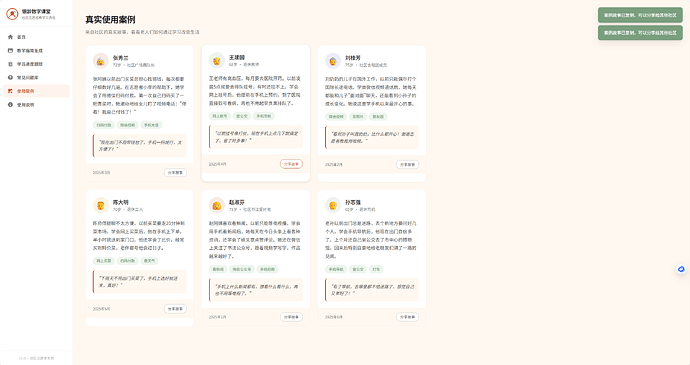Click the icon beside 教学指南生成
690x365 pixels.
point(10,51)
